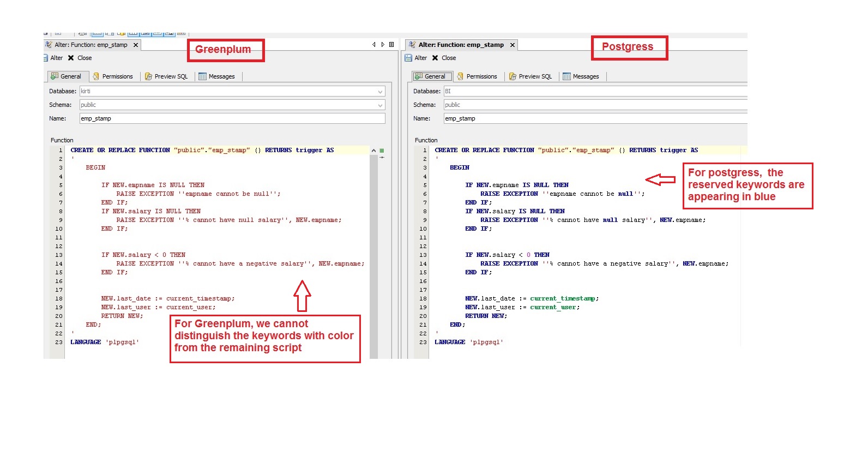Click 'IF NEW.salary < 0 THEN' left editor
Image resolution: width=868 pixels, height=469 pixels.
[143, 255]
